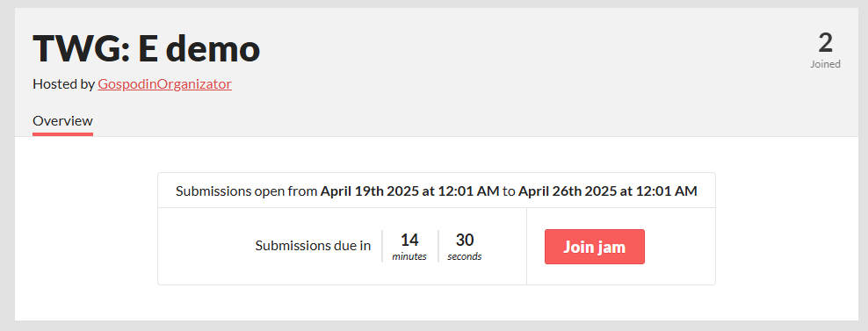Select the Overview tab
868x331 pixels.
62,120
